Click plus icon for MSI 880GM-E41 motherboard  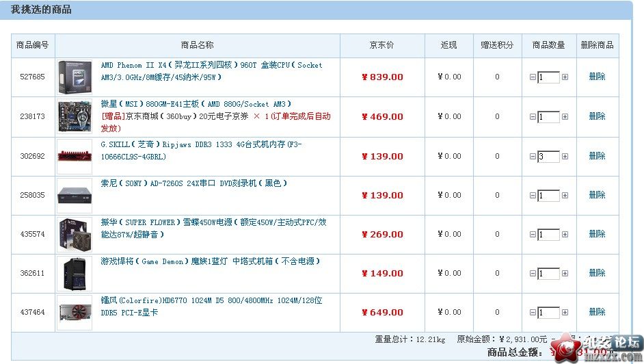(x=565, y=117)
